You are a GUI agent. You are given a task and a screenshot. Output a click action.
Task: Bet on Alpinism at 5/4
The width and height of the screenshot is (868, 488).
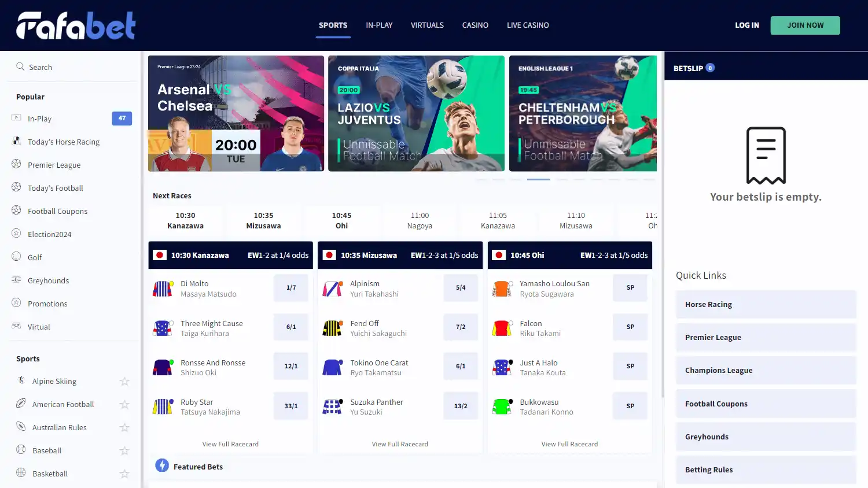tap(461, 288)
